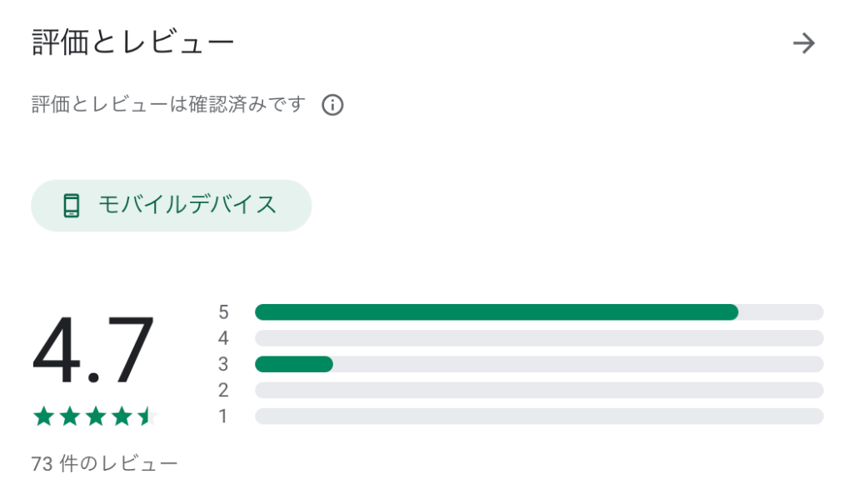Click the 5-star rating bar
Screen dimensions: 853x504
[x=539, y=312]
